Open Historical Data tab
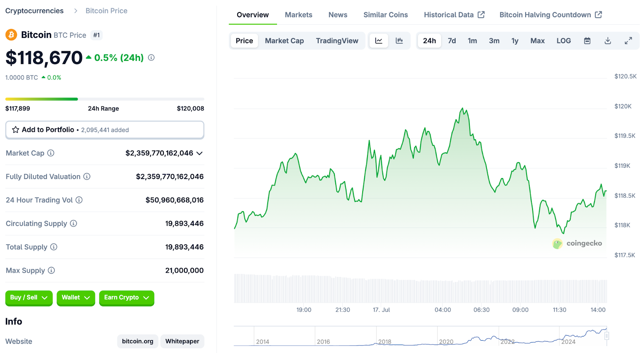Viewport: 644px width, 353px height. (454, 15)
